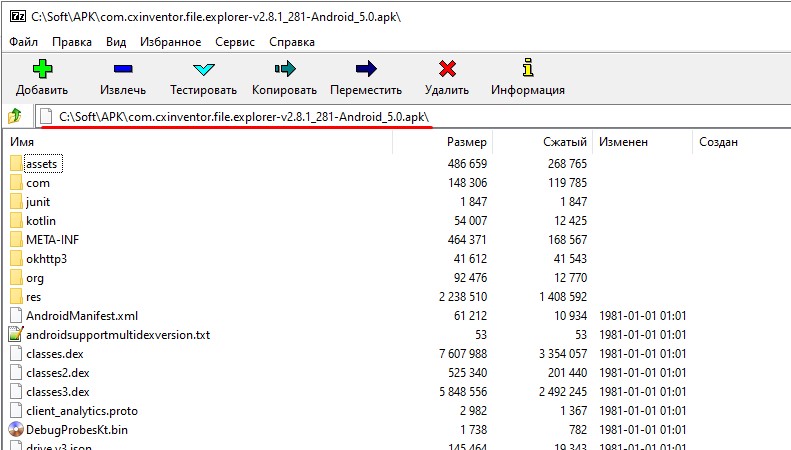Click the archive path address field
The height and width of the screenshot is (450, 791).
pos(413,117)
